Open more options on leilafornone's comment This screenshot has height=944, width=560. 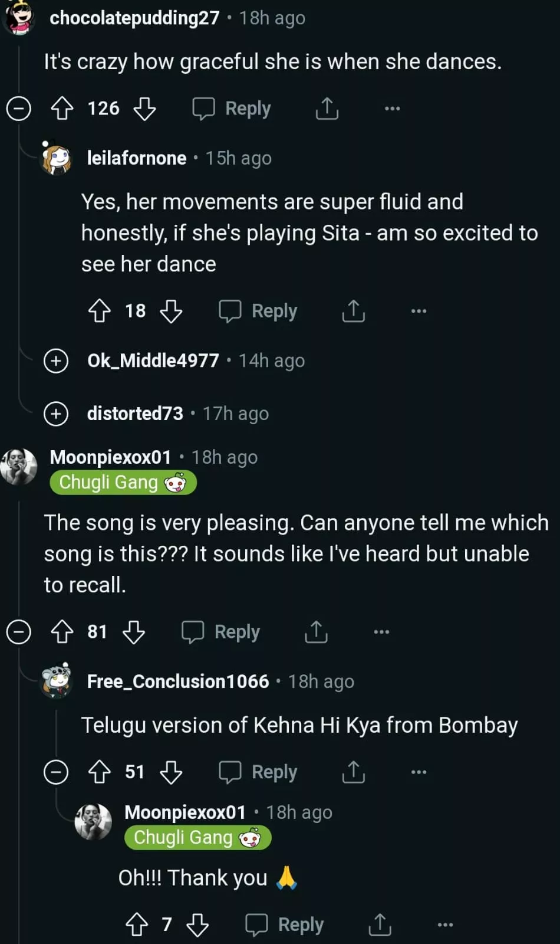pos(419,311)
